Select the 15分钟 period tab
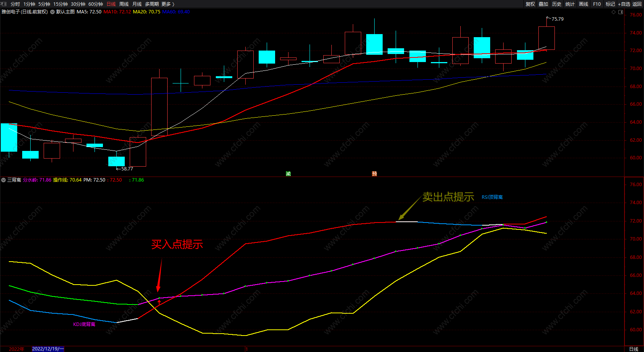Viewport: 644px width, 352px height. [60, 4]
